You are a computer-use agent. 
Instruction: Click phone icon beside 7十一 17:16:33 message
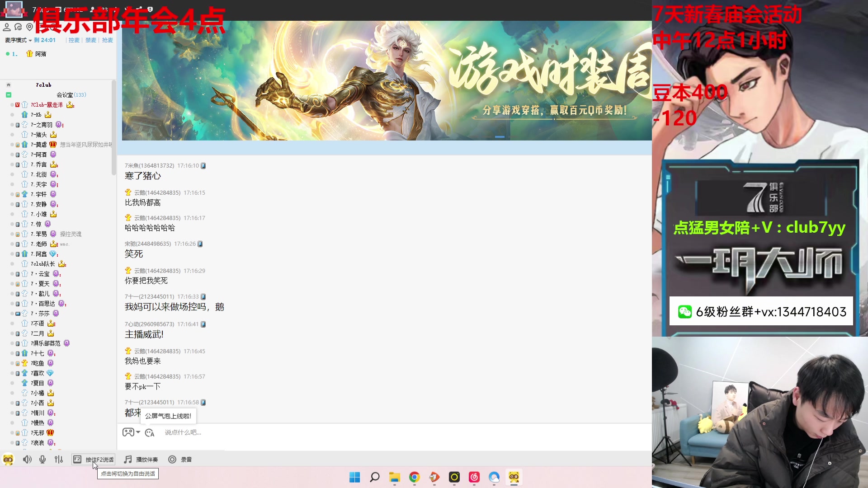(x=203, y=297)
